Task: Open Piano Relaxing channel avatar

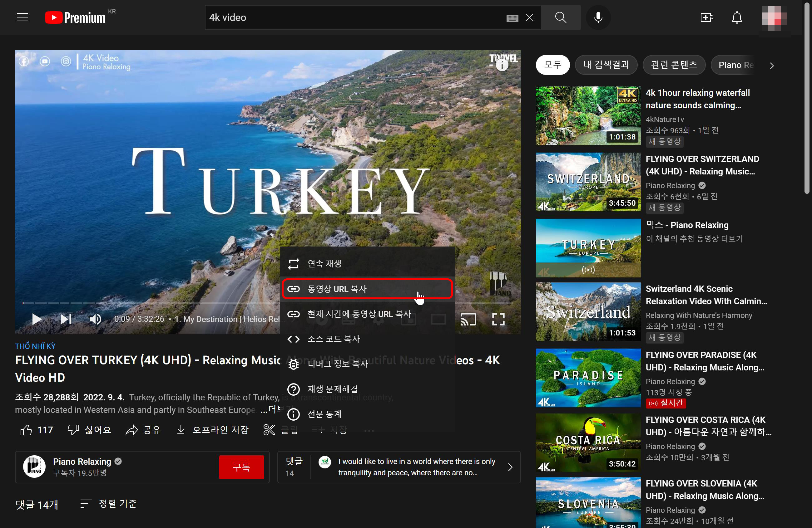Action: tap(34, 467)
